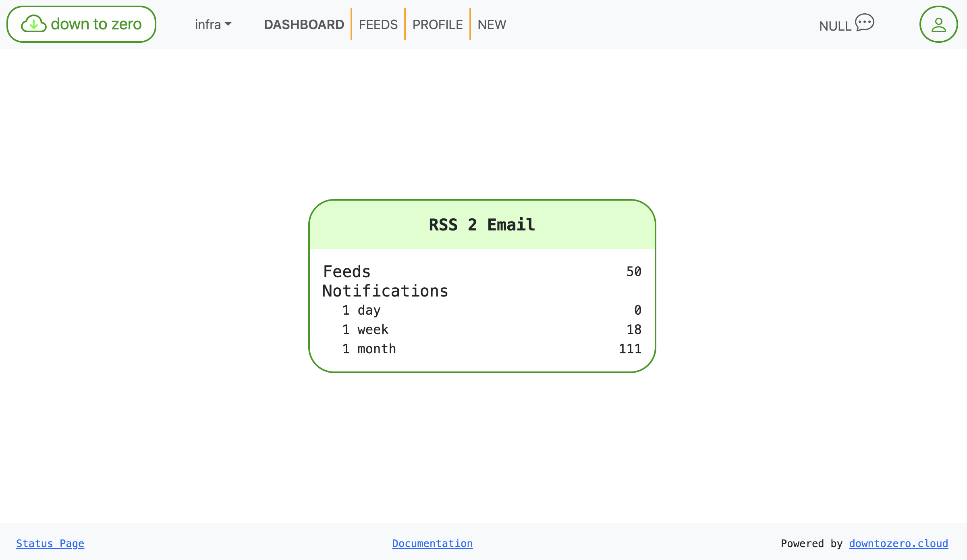Click the RSS 2 Email card header
Screen dimensions: 967x560
point(482,225)
